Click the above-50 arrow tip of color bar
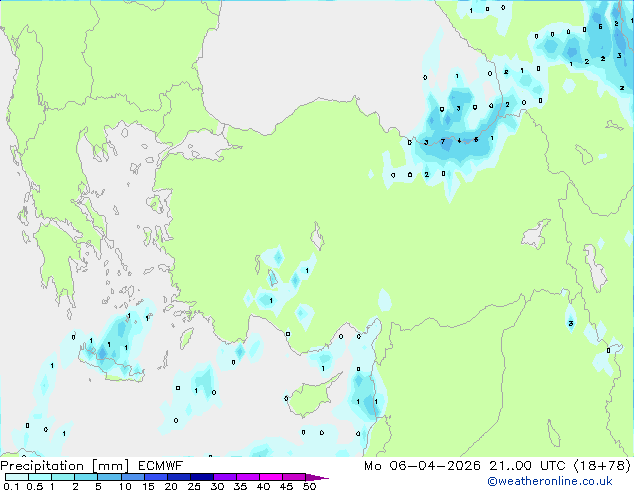 point(317,477)
